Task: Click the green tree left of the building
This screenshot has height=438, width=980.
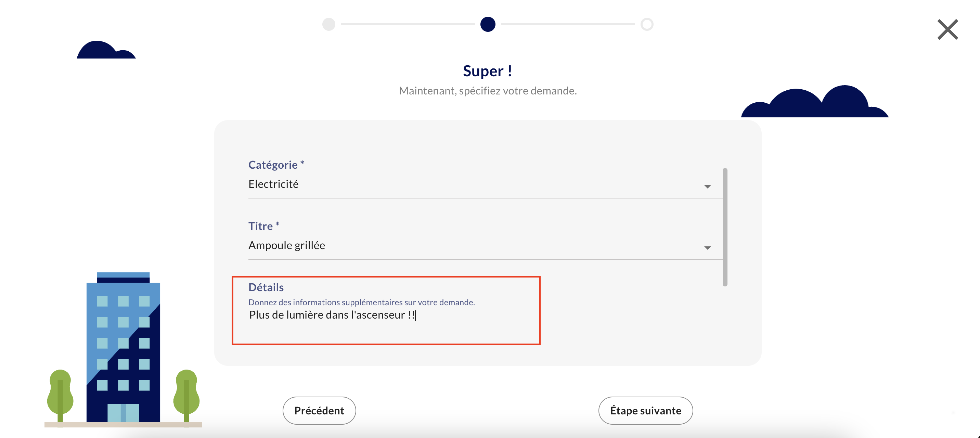Action: (x=60, y=392)
